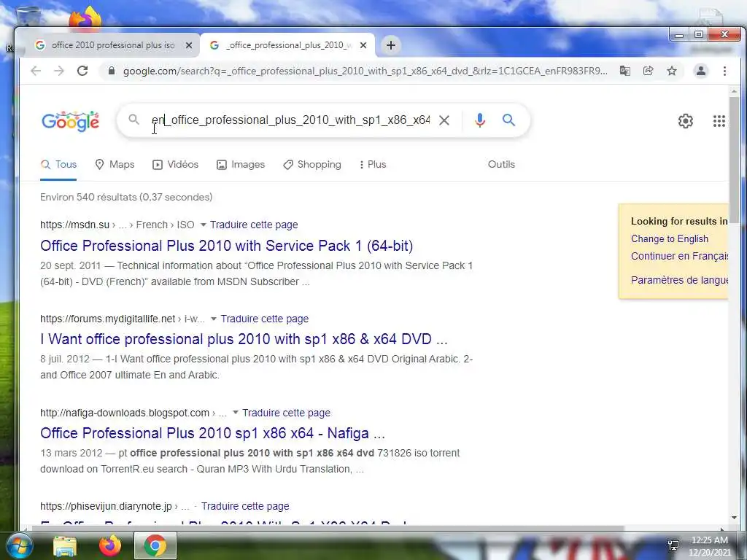Click the browser forward arrow

[58, 71]
